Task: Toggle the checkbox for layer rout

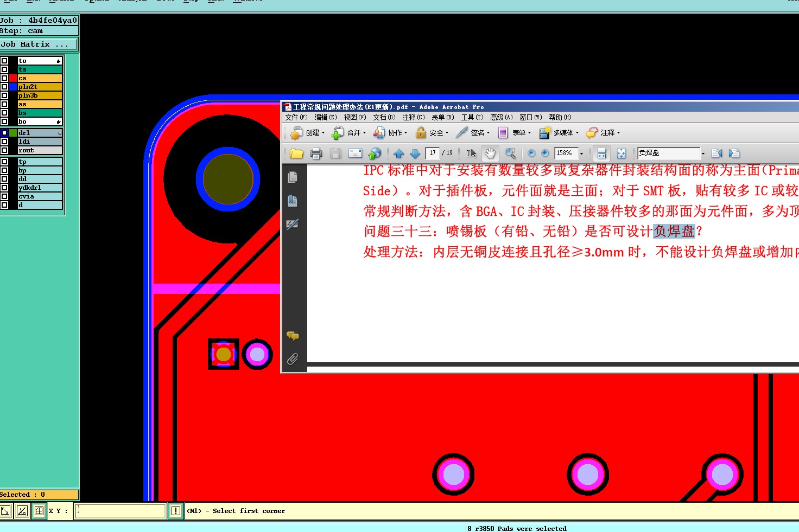Action: pyautogui.click(x=4, y=150)
